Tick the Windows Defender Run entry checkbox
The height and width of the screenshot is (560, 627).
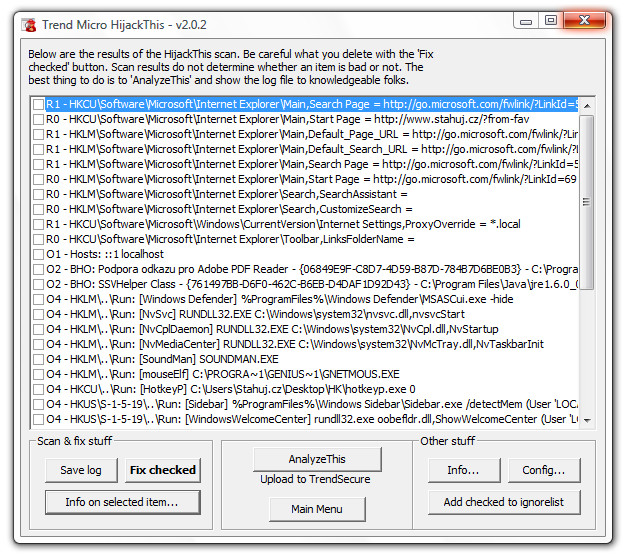38,299
